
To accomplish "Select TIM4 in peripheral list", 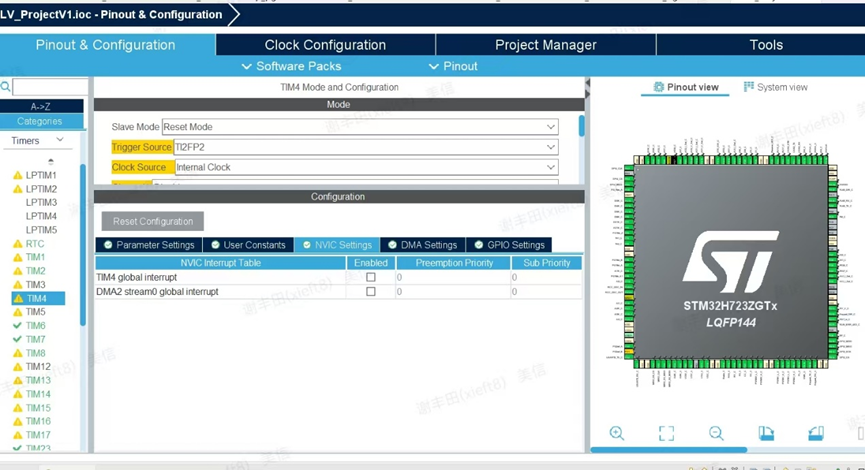I will coord(38,298).
